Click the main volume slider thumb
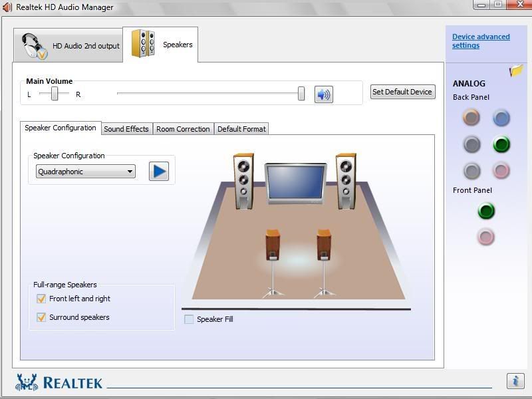The image size is (532, 399). coord(301,93)
